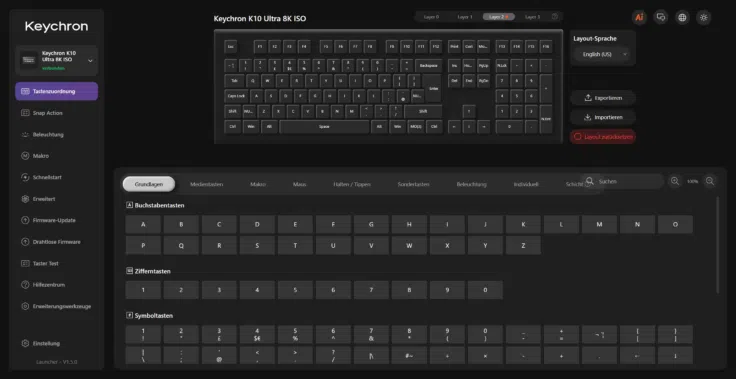The height and width of the screenshot is (379, 736).
Task: Open the Layout-Sprache English (US) dropdown
Action: click(602, 54)
